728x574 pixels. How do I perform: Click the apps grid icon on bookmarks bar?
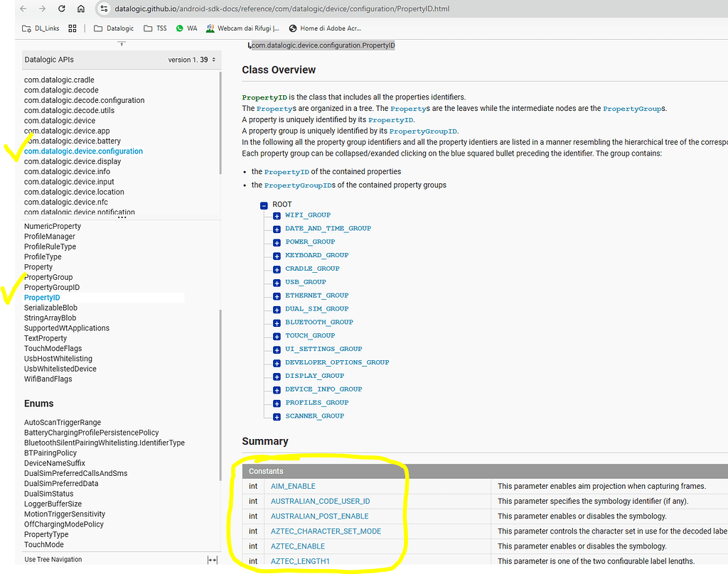click(x=72, y=29)
